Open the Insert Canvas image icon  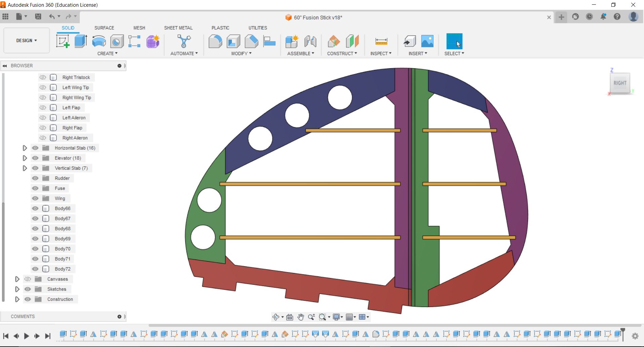pyautogui.click(x=427, y=41)
